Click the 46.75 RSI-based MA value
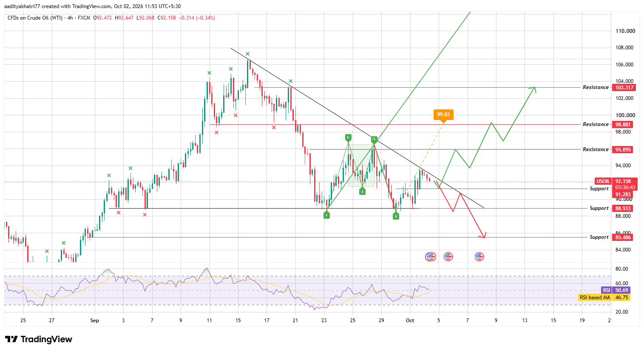Screen dimensions: 644x352 point(622,298)
